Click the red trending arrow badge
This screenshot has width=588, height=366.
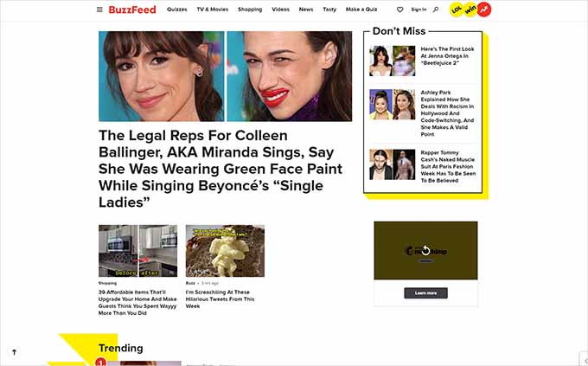[x=484, y=10]
